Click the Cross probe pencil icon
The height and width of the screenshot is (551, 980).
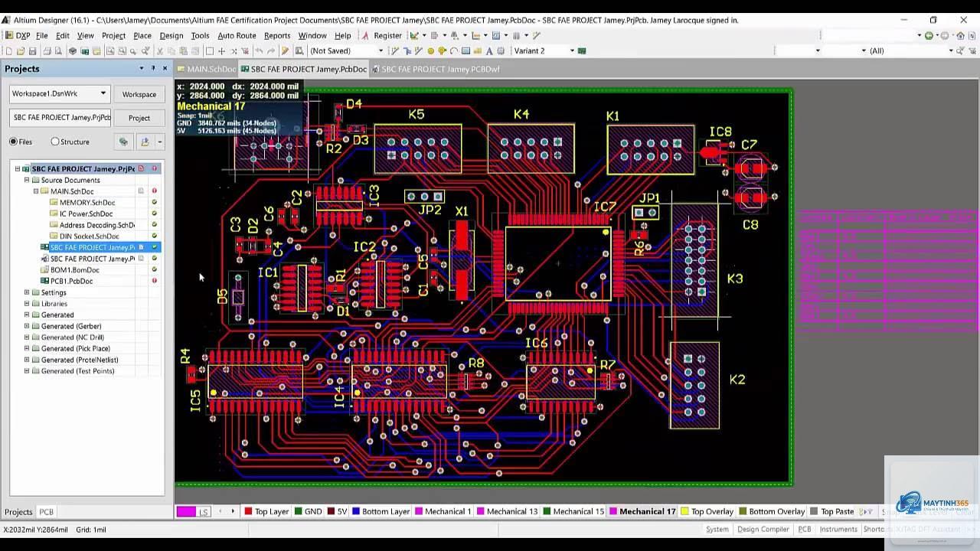(x=285, y=51)
